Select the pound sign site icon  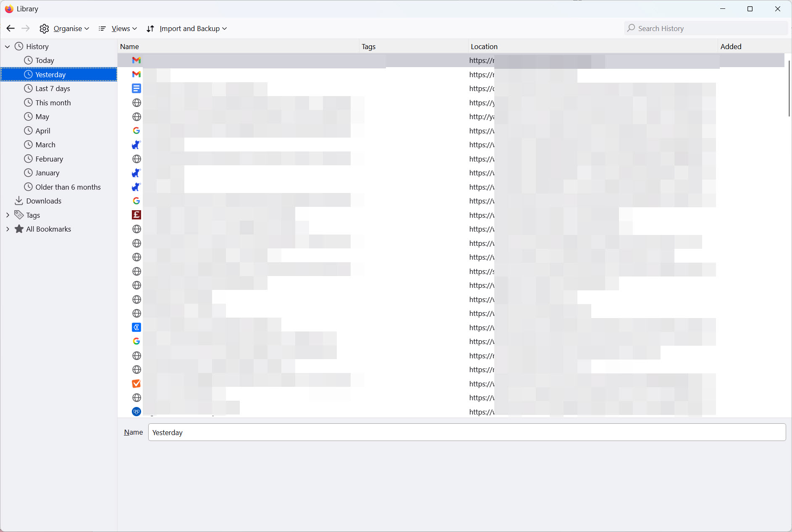(x=136, y=215)
